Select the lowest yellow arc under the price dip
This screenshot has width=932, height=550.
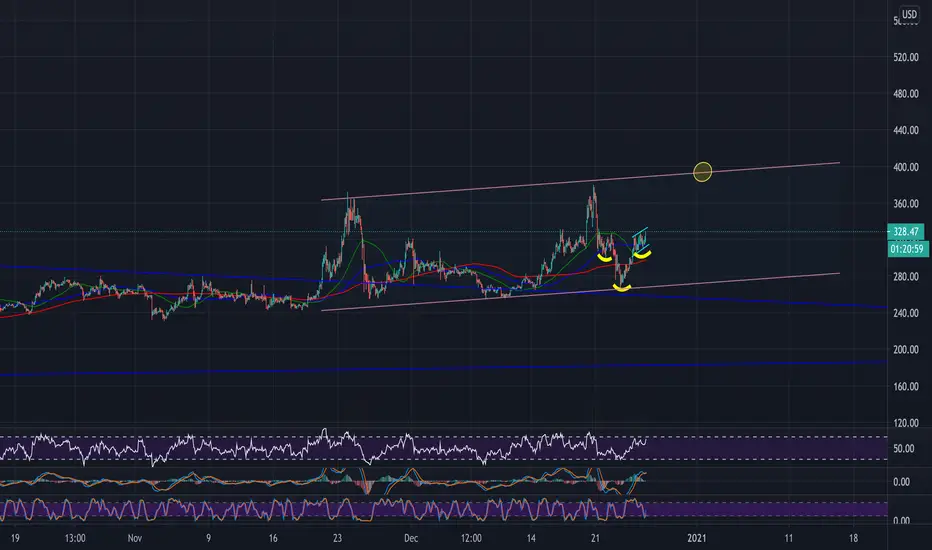(x=622, y=288)
